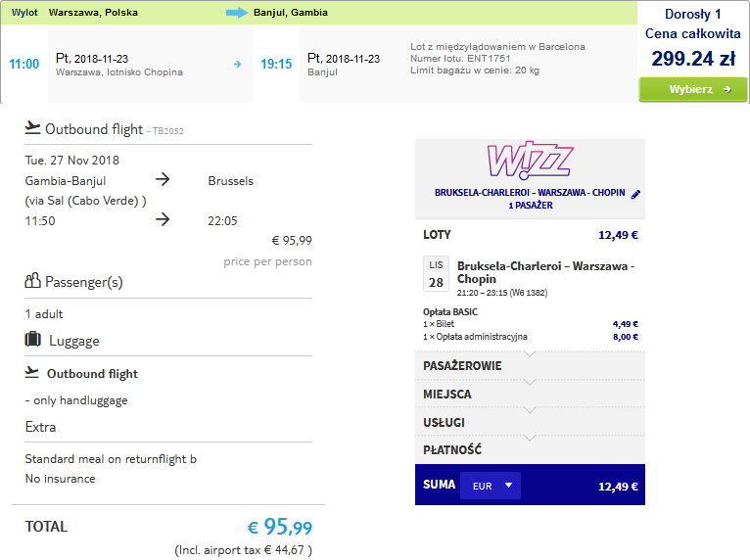
Task: Expand the PASAŻEROWIE section
Action: coord(530,366)
